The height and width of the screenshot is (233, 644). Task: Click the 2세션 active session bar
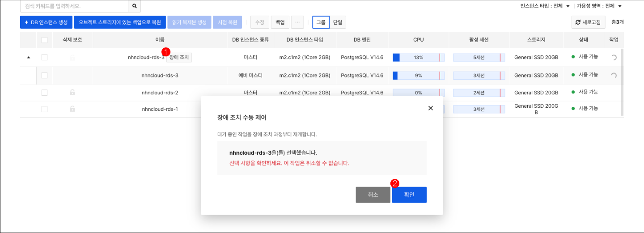point(479,93)
